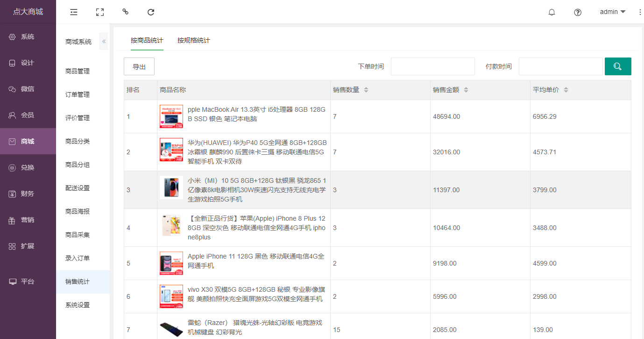This screenshot has width=644, height=339.
Task: Click sales amount 32016.00
Action: tap(446, 152)
